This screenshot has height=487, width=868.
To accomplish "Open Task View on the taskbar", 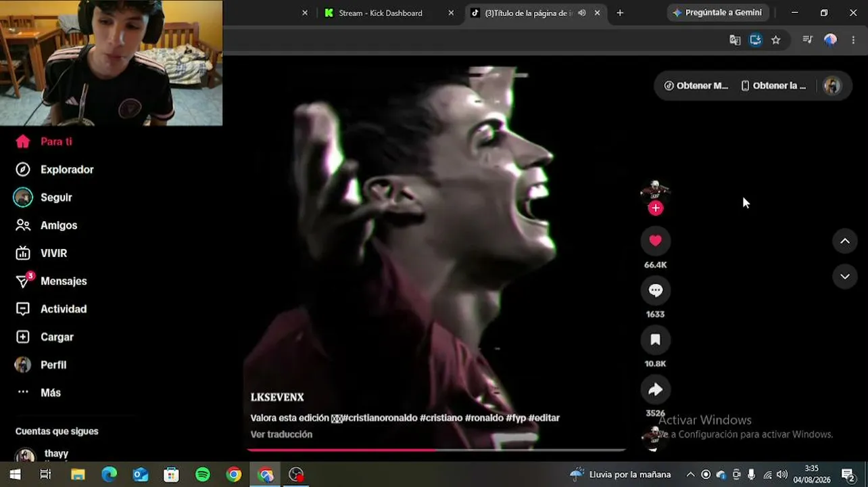I will pos(45,475).
